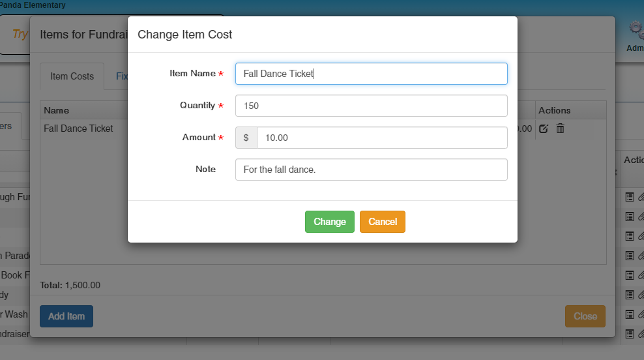Click into the Quantity field
Image resolution: width=644 pixels, height=360 pixels.
(371, 106)
